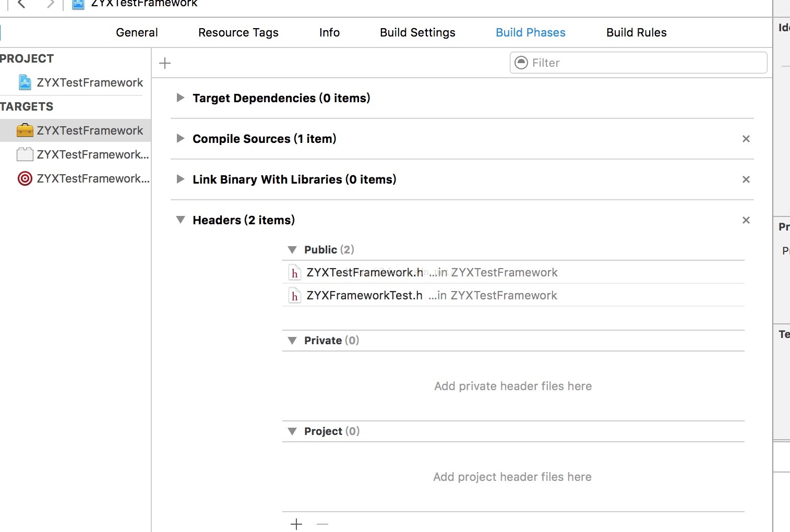Click the unit test bundle target icon

25,154
